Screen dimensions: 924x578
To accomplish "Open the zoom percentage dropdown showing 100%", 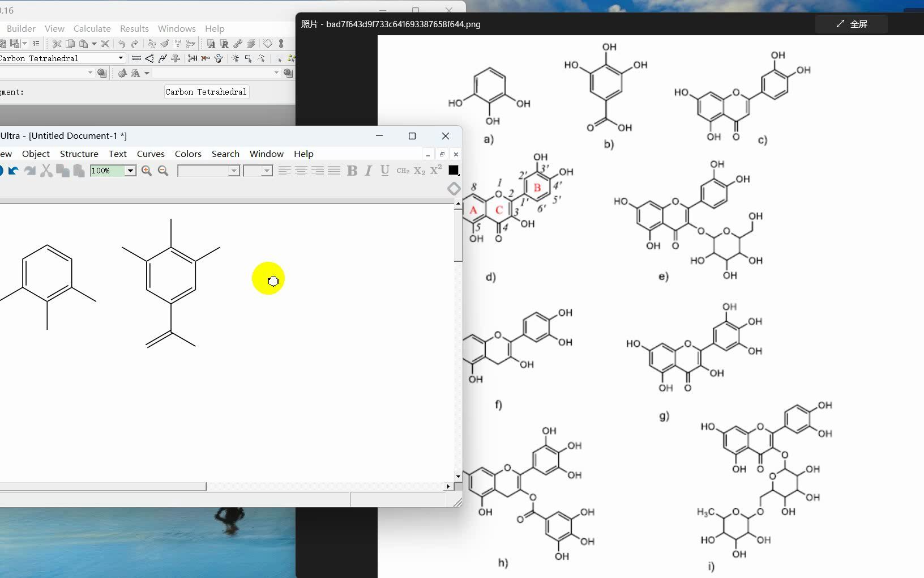I will point(131,170).
